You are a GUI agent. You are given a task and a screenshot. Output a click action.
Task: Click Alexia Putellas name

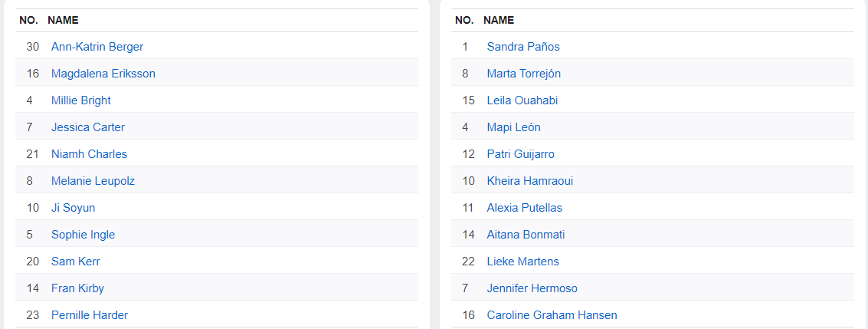(524, 208)
